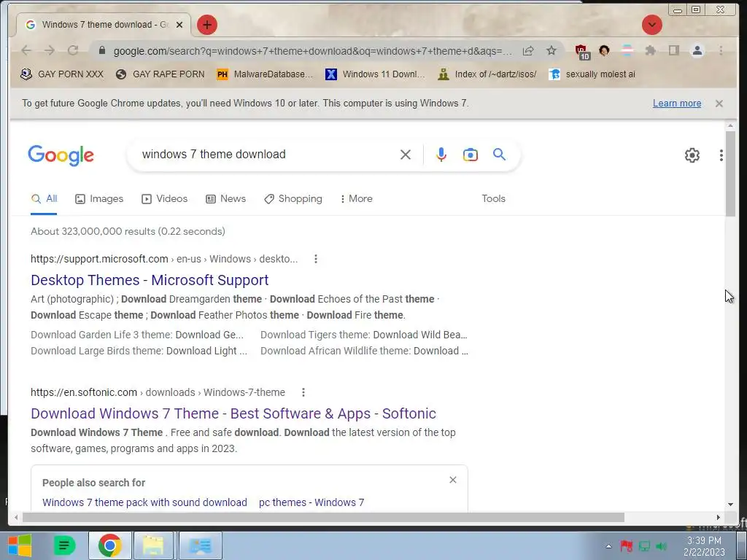Share this page using the share icon
The image size is (747, 560).
coord(528,50)
